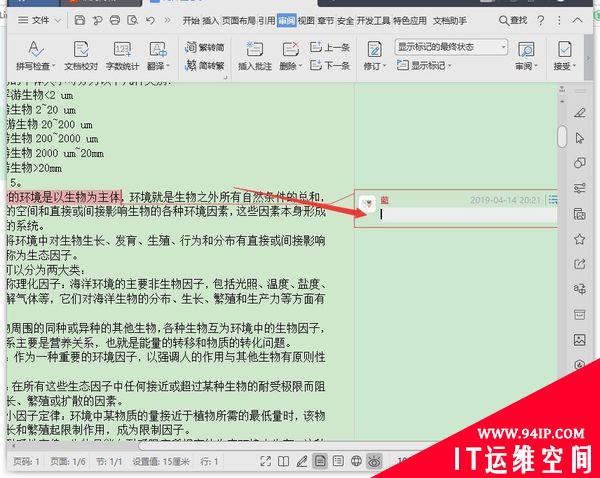Screen dimensions: 600x478
Task: Click the 查找 search button
Action: pyautogui.click(x=513, y=20)
